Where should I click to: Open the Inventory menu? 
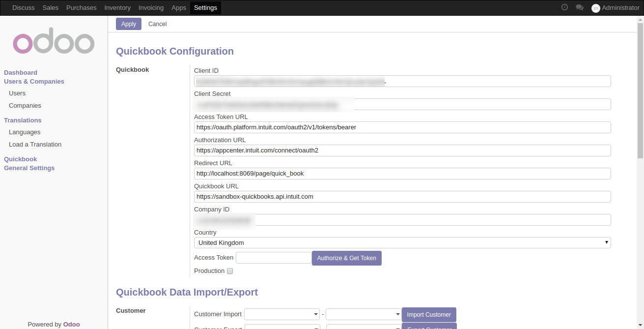click(x=117, y=7)
